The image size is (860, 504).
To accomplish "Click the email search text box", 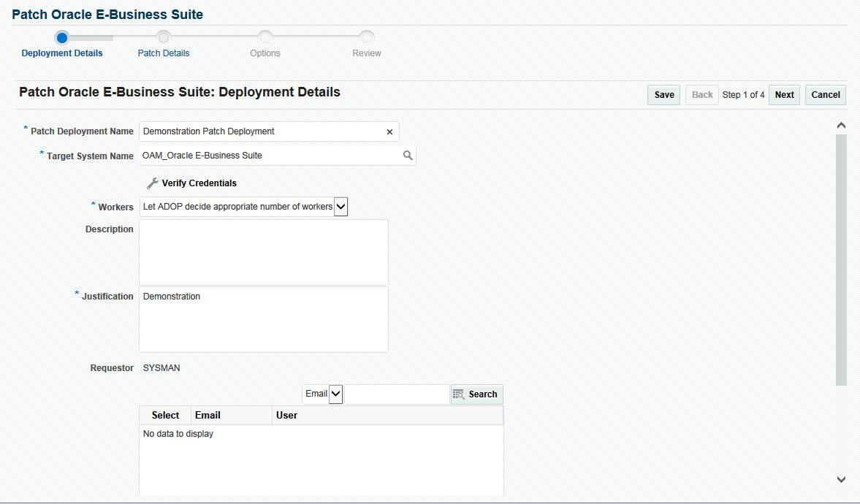I will click(x=397, y=394).
